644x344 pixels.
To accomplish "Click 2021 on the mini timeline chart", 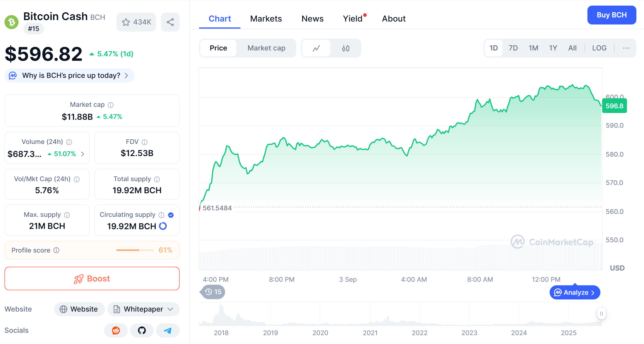I will coord(370,333).
